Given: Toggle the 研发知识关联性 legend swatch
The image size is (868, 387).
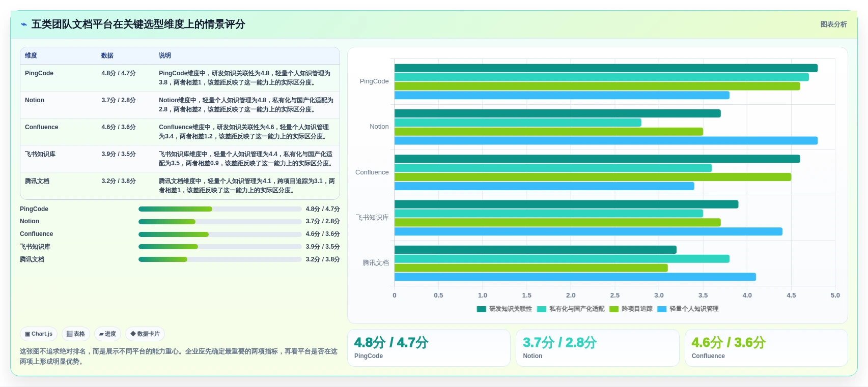Looking at the screenshot, I should click(x=481, y=309).
